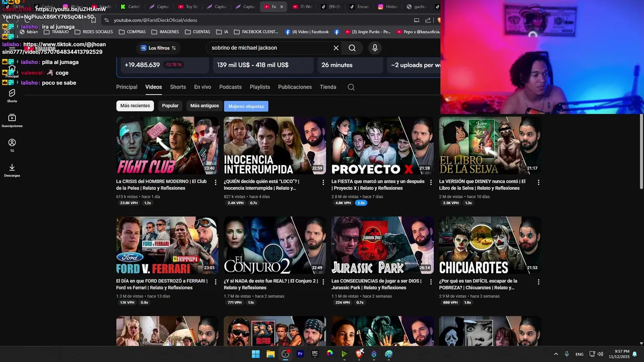This screenshot has width=644, height=362.
Task: Switch to the IT: Wel browser tab
Action: point(302,7)
